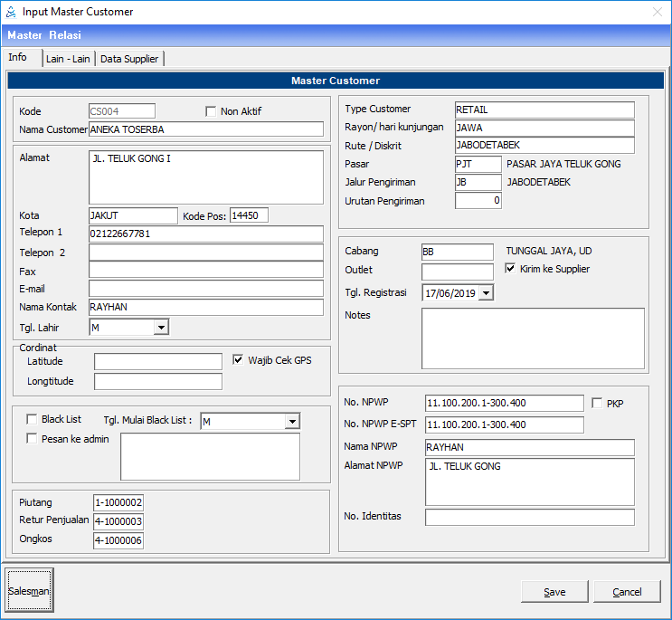Open the Data Supplier tab

click(129, 59)
